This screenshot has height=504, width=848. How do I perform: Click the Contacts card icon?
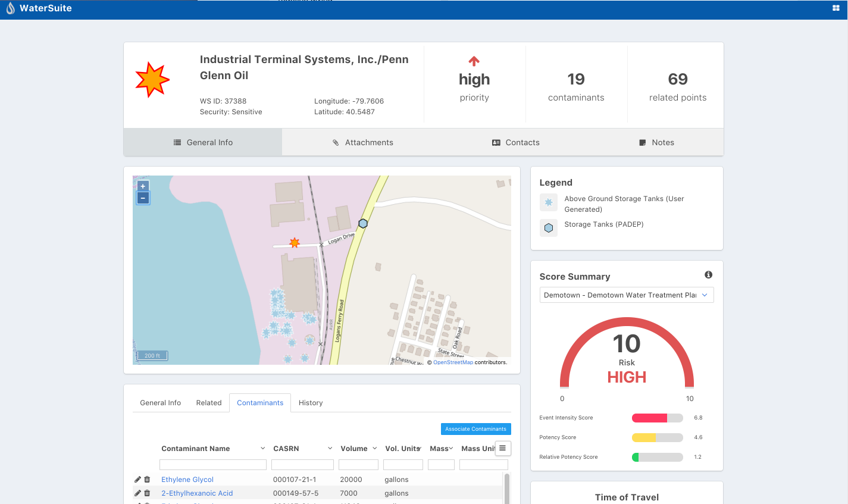point(496,143)
